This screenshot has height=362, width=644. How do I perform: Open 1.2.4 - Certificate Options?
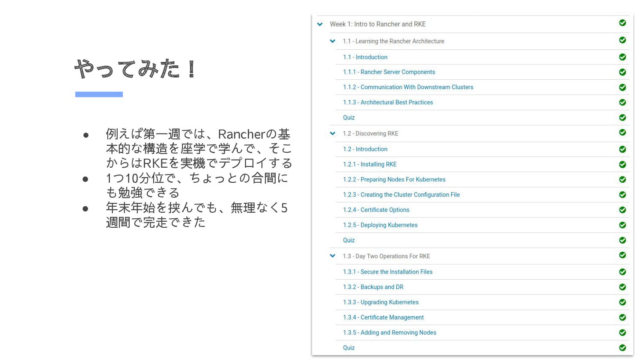(x=376, y=210)
